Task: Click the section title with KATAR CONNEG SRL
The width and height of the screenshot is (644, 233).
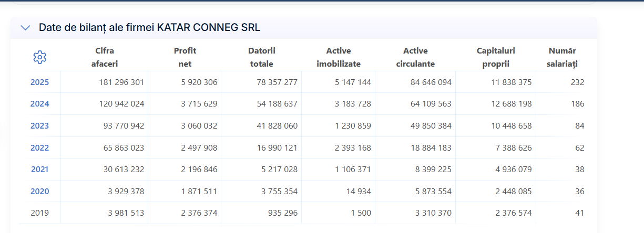Action: click(x=149, y=27)
